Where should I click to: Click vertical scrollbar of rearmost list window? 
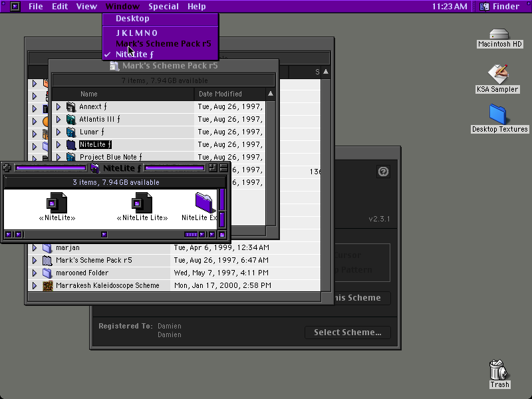pyautogui.click(x=326, y=185)
